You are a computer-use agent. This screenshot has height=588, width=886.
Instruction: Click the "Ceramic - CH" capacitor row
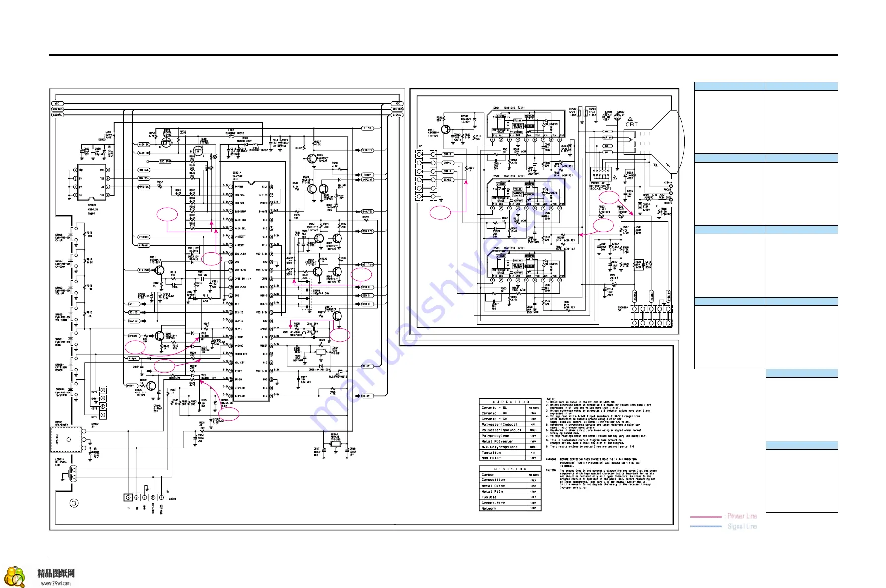[x=510, y=419]
